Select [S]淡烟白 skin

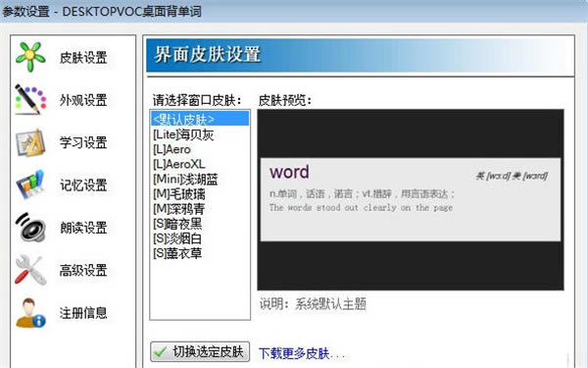tap(200, 238)
